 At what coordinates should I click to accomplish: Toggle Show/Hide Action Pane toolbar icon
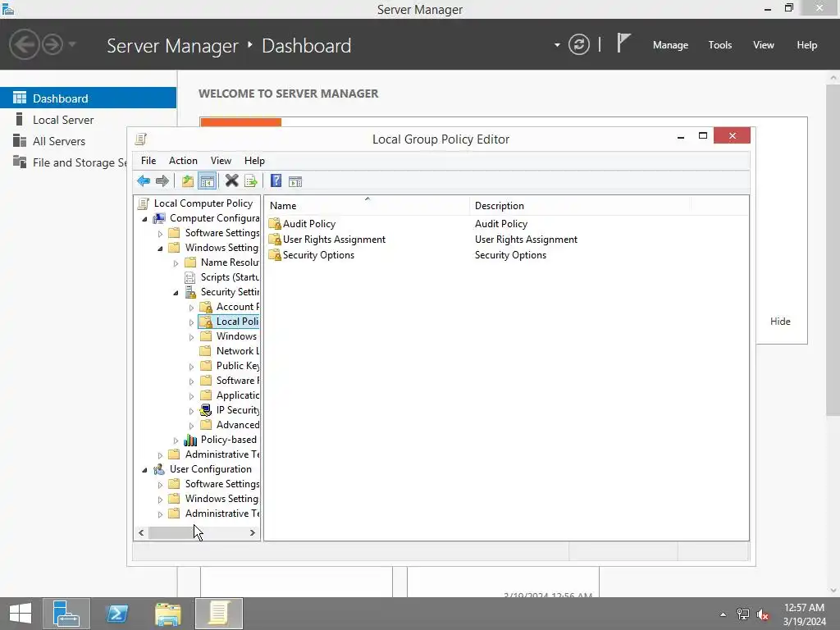(295, 181)
